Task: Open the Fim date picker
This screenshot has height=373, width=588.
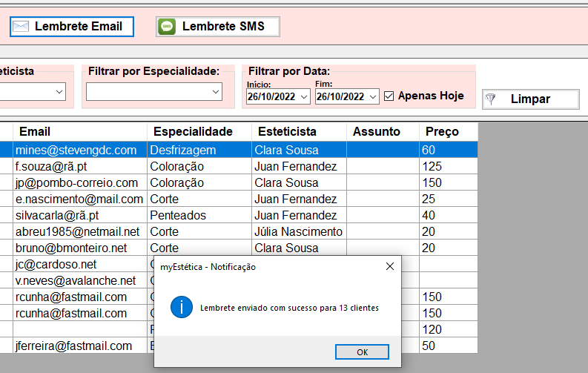Action: (372, 96)
